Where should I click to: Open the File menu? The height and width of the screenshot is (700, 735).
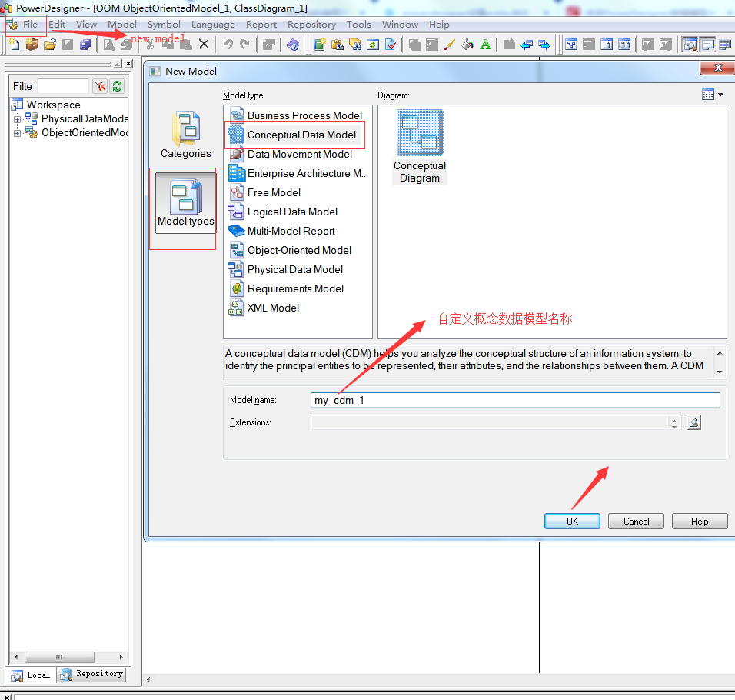(x=30, y=25)
